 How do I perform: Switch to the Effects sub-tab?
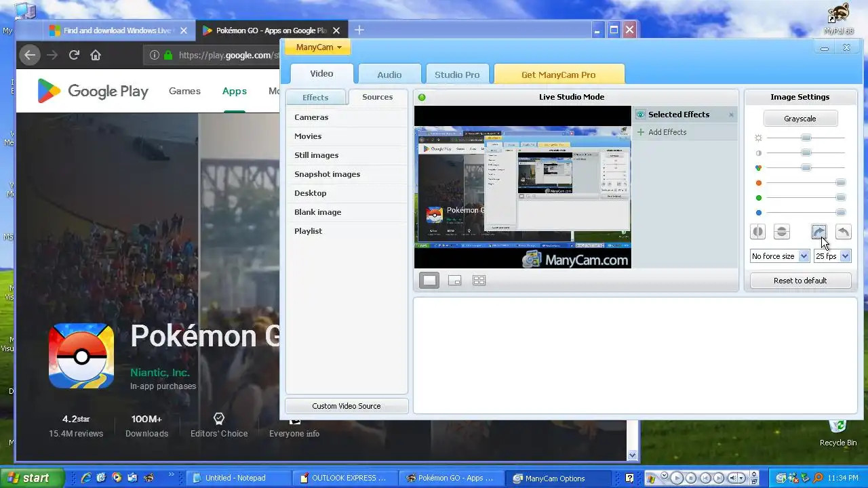click(315, 98)
